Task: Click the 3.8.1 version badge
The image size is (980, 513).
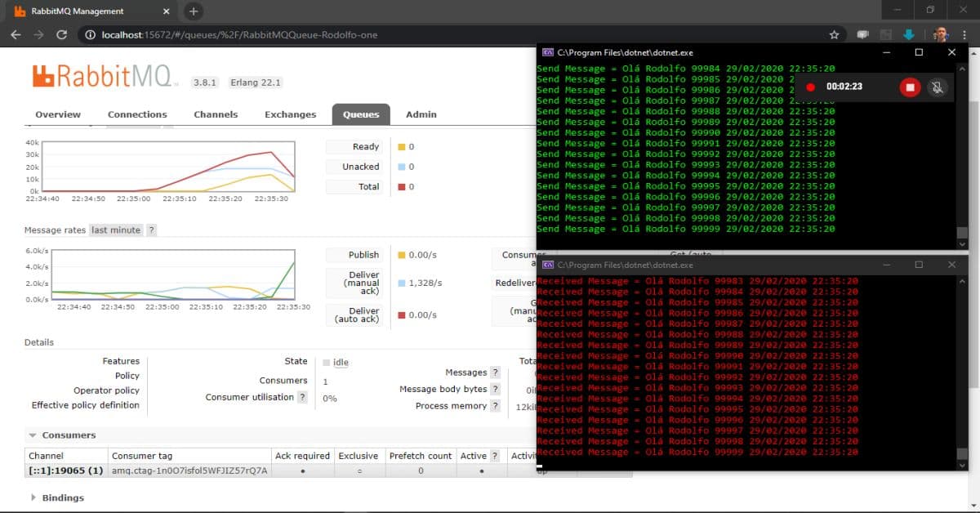Action: click(204, 83)
